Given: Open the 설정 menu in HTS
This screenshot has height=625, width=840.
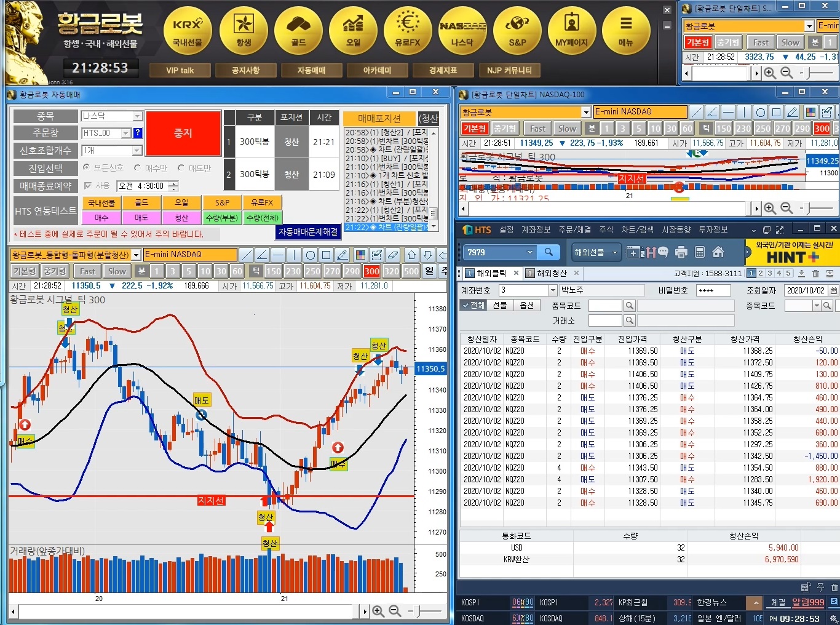Looking at the screenshot, I should pos(506,229).
